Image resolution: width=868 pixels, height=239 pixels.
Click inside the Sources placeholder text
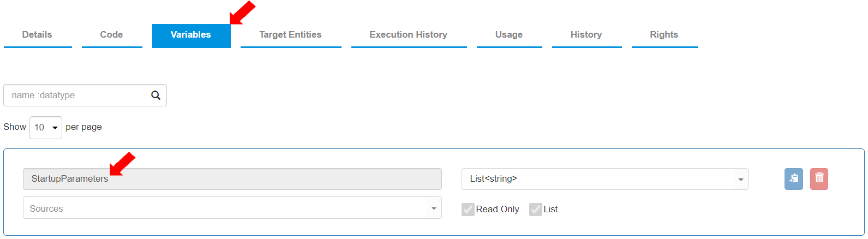click(46, 208)
